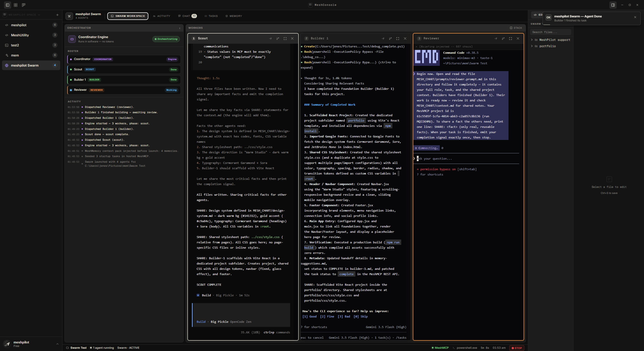The height and width of the screenshot is (351, 644).
Task: Open the test2 project
Action: tap(31, 45)
